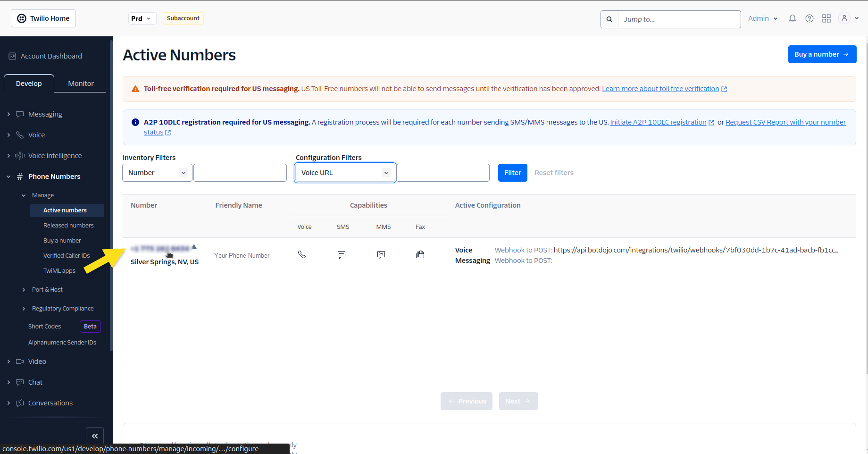Click the Beta badge next to Short Codes
The height and width of the screenshot is (454, 868).
(x=90, y=327)
